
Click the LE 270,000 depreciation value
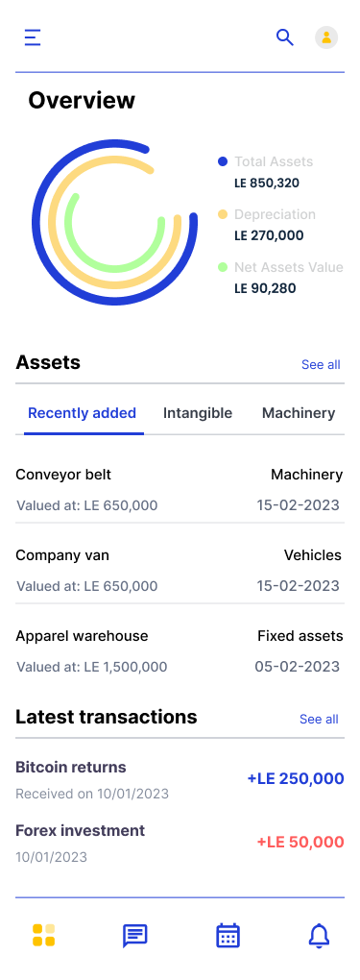(x=269, y=235)
